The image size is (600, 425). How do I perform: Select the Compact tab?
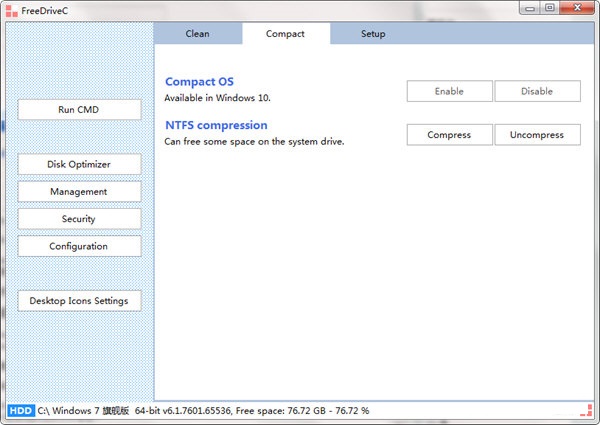[x=285, y=34]
